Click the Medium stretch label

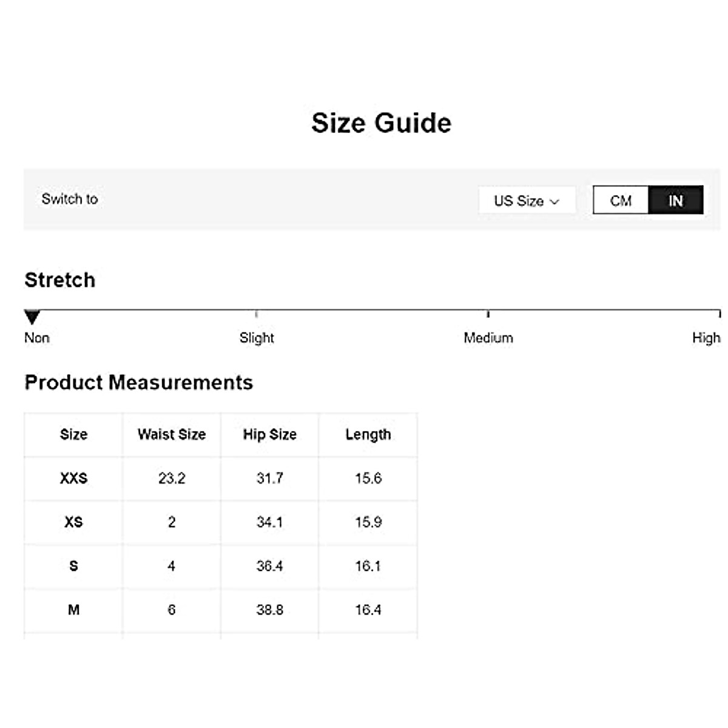coord(488,338)
